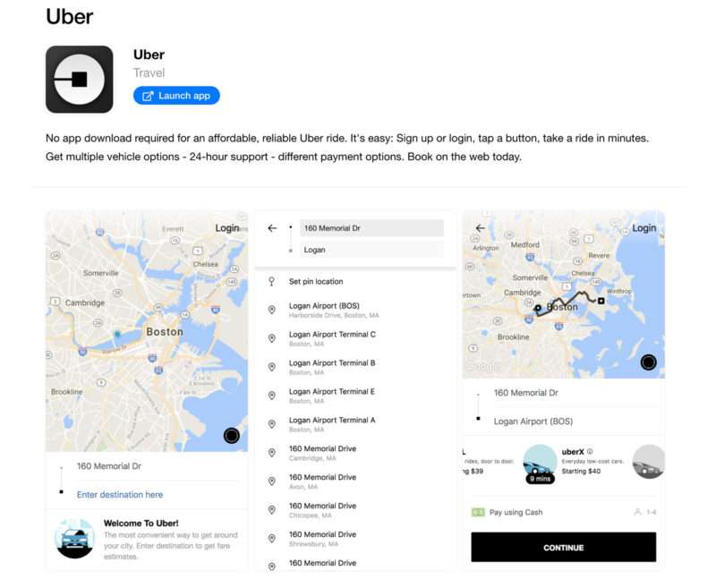This screenshot has width=716, height=588.
Task: Click the Logan destination search field
Action: click(371, 250)
